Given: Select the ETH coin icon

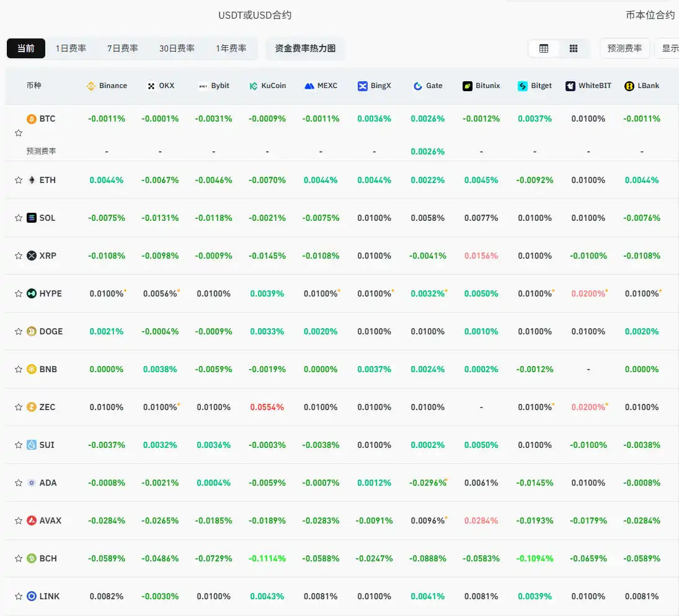Looking at the screenshot, I should pos(32,180).
